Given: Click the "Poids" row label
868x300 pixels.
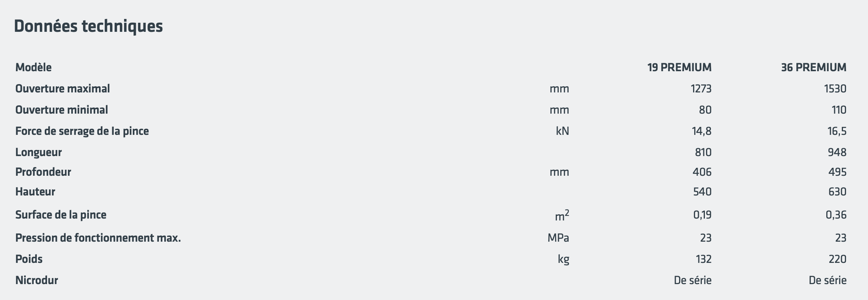Looking at the screenshot, I should point(29,259).
